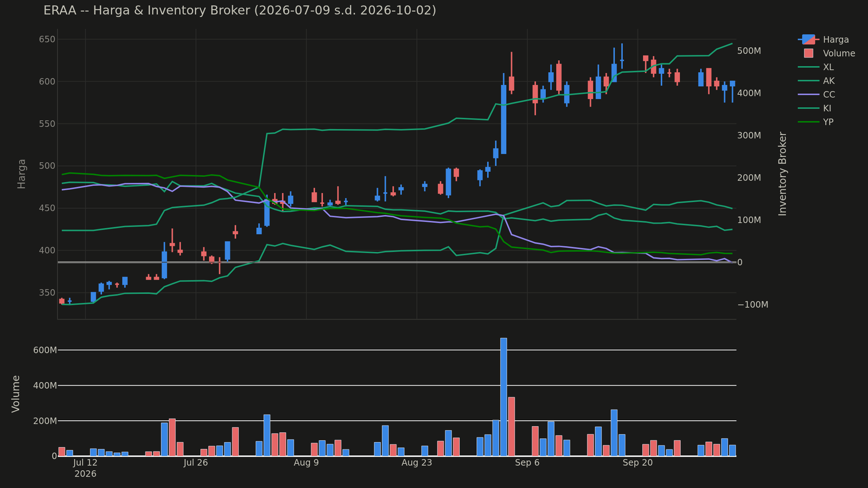The height and width of the screenshot is (488, 868).
Task: Click the 600 price tick label
Action: click(47, 81)
